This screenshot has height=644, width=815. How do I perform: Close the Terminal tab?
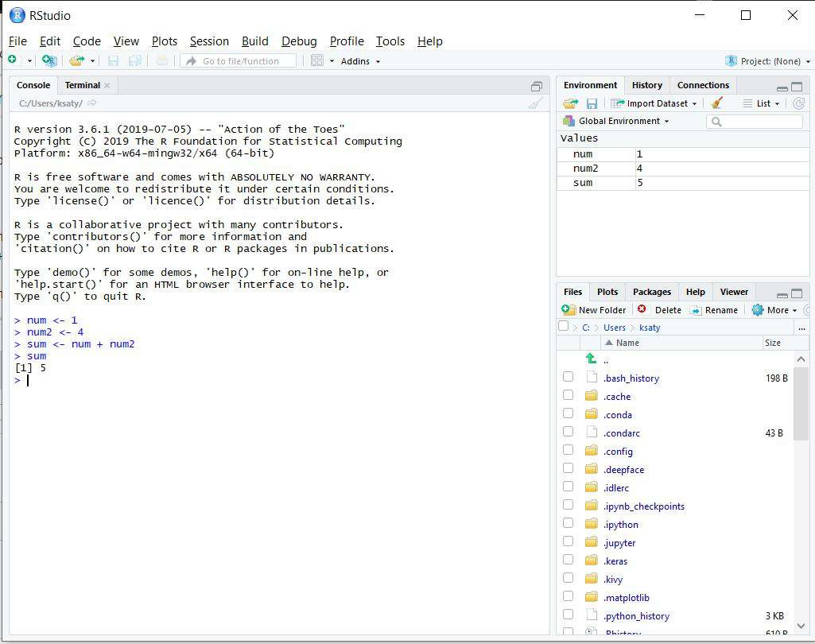click(107, 85)
